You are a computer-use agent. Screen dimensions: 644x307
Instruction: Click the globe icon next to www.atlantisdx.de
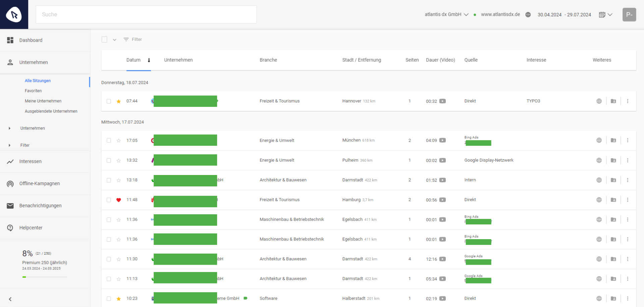[x=528, y=15]
